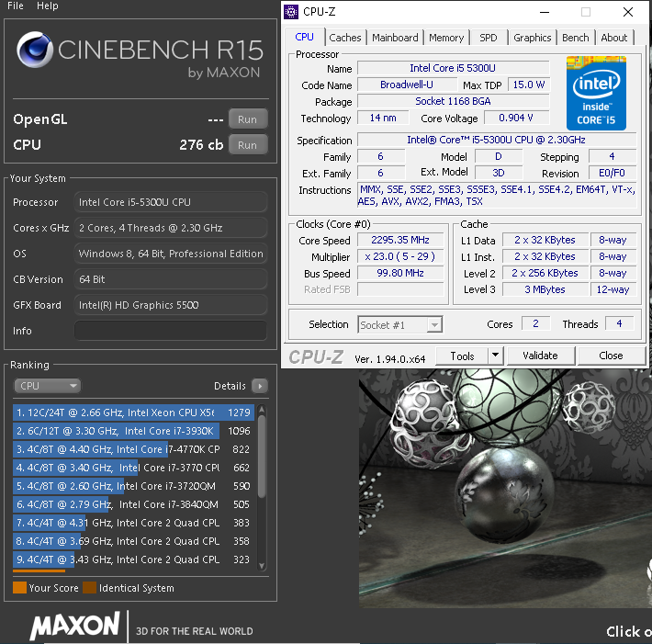
Task: Click the Package value Socket 1168 BGA
Action: pyautogui.click(x=454, y=101)
